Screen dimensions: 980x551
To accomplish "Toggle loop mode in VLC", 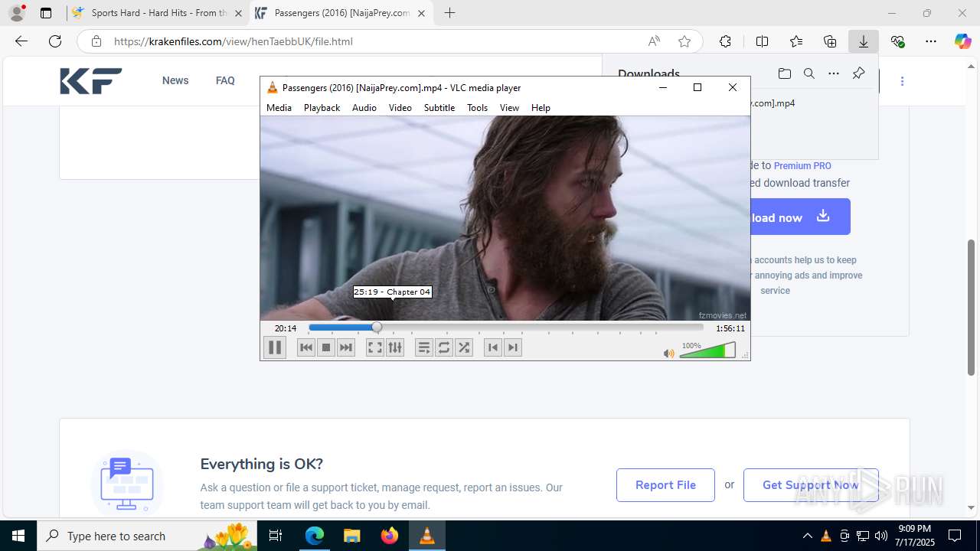I will coord(444,347).
